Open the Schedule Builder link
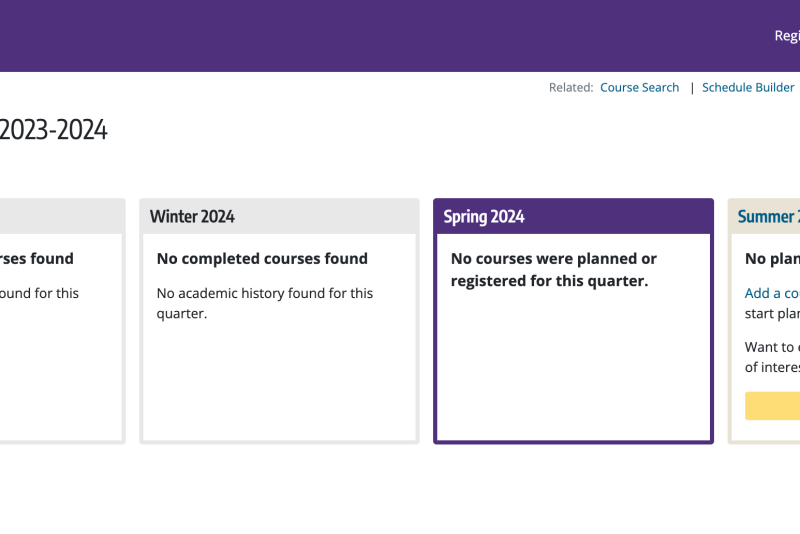800x534 pixels. [748, 88]
